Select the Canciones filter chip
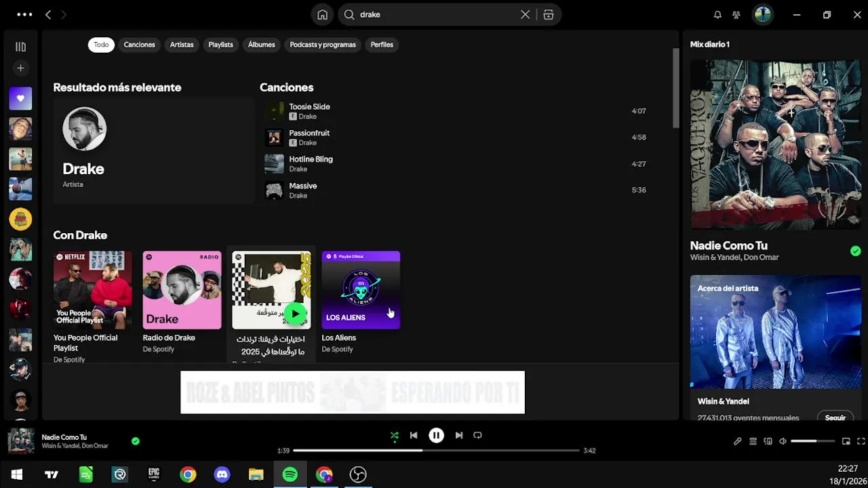The width and height of the screenshot is (868, 488). point(139,45)
